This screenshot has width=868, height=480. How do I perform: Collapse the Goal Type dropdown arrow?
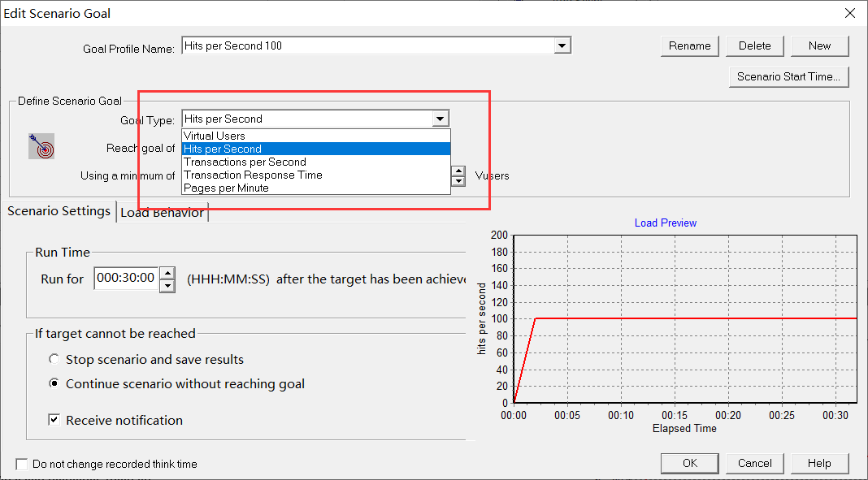point(441,119)
